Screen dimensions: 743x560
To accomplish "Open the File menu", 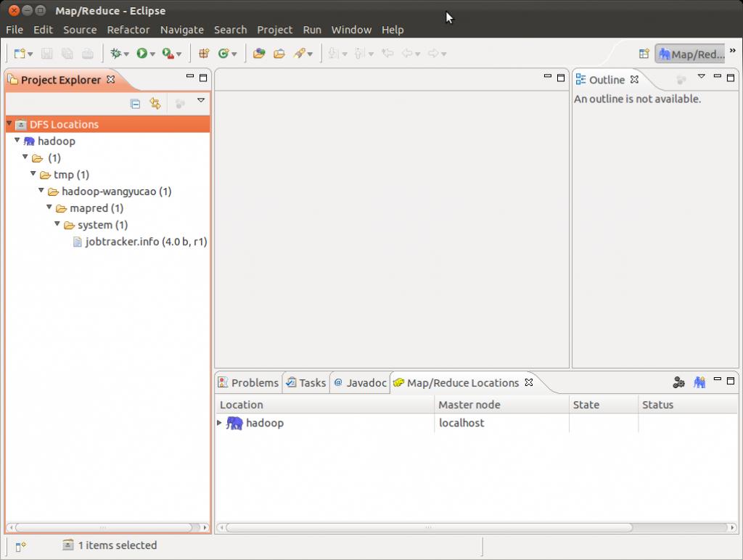I will coord(15,29).
